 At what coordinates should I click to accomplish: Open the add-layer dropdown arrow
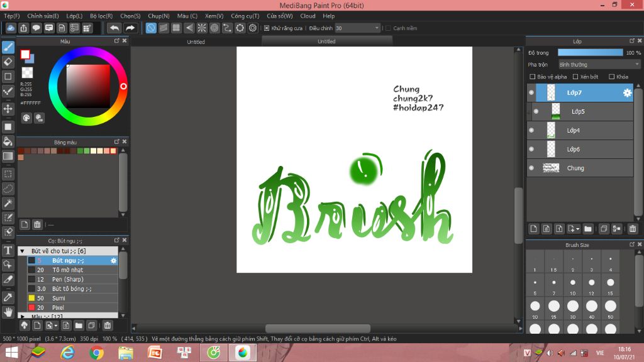tap(577, 229)
